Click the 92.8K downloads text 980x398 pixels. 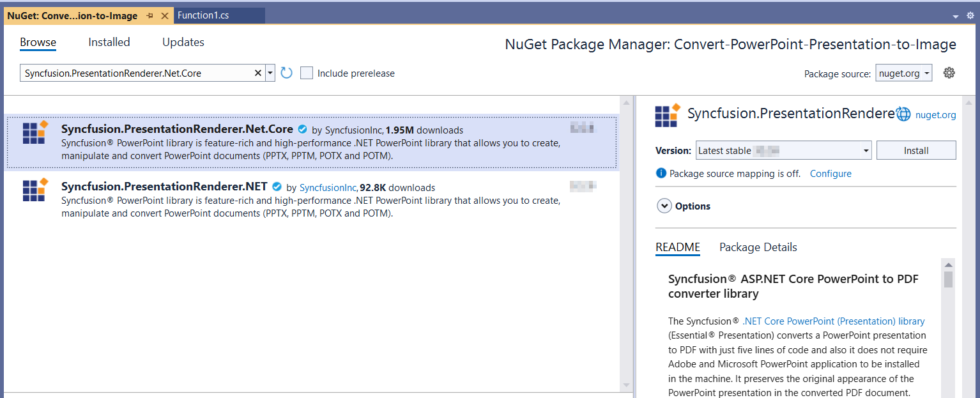pyautogui.click(x=397, y=188)
